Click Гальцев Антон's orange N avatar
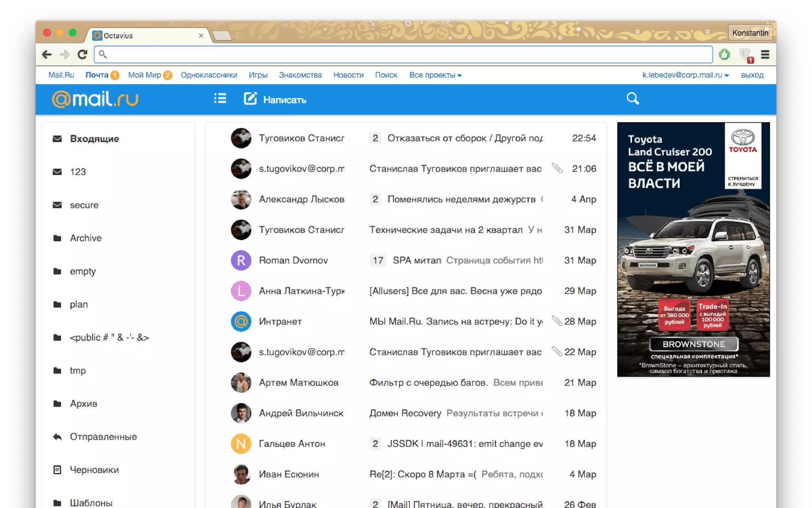 point(241,444)
